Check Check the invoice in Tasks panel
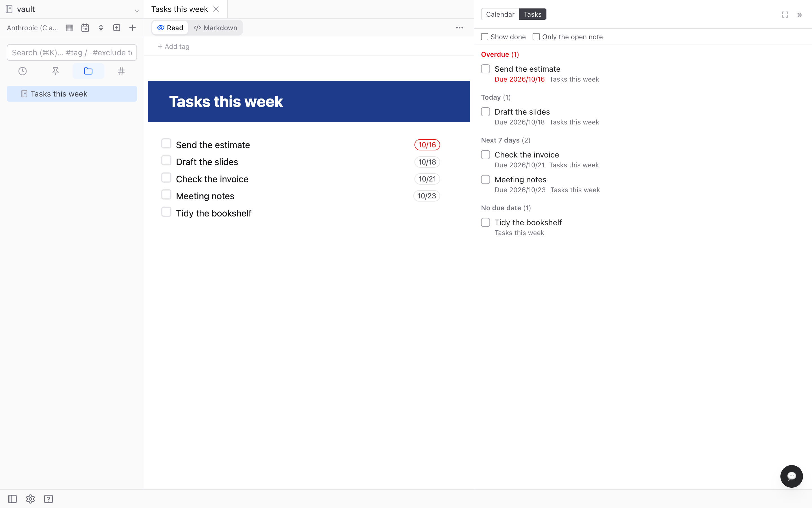The width and height of the screenshot is (812, 508). click(486, 155)
